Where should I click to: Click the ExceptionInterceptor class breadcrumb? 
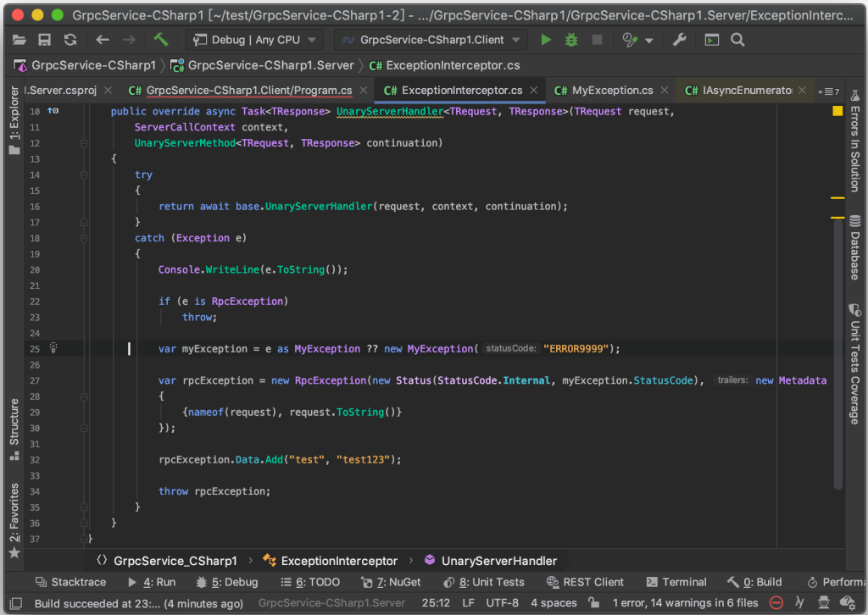[x=330, y=561]
